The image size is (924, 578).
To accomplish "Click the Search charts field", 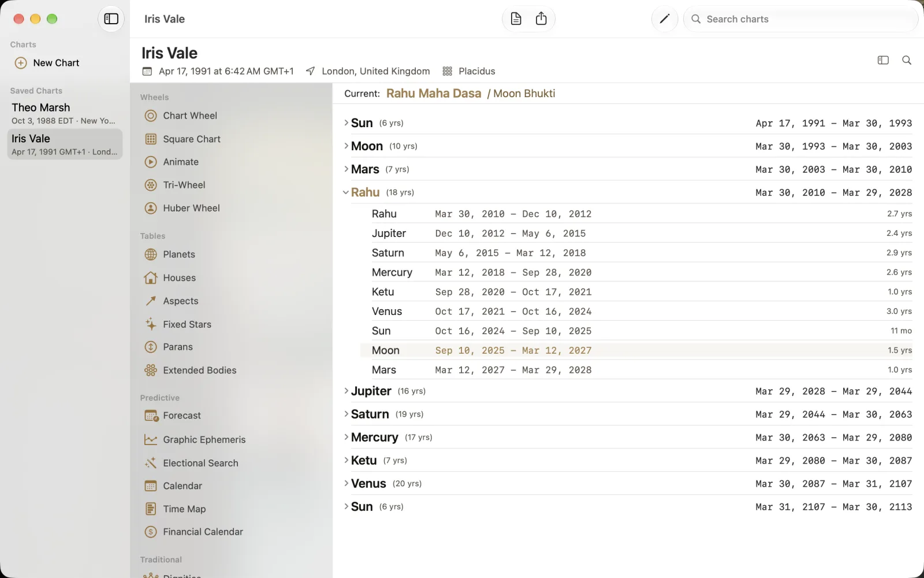I will (800, 19).
